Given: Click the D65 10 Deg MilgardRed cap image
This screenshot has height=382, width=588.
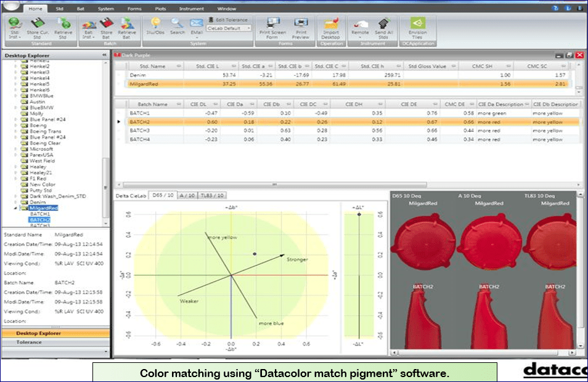Looking at the screenshot, I should click(x=423, y=242).
